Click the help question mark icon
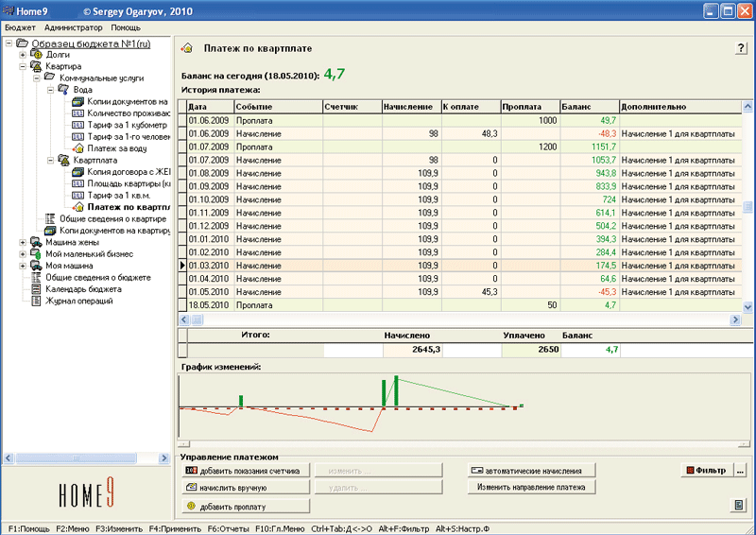Image resolution: width=756 pixels, height=535 pixels. pyautogui.click(x=741, y=48)
